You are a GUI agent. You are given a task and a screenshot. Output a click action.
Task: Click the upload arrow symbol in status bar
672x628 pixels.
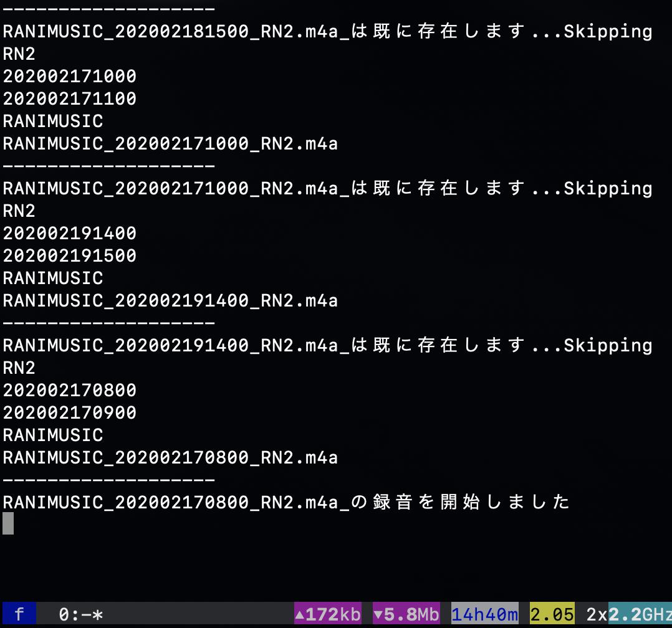(300, 614)
